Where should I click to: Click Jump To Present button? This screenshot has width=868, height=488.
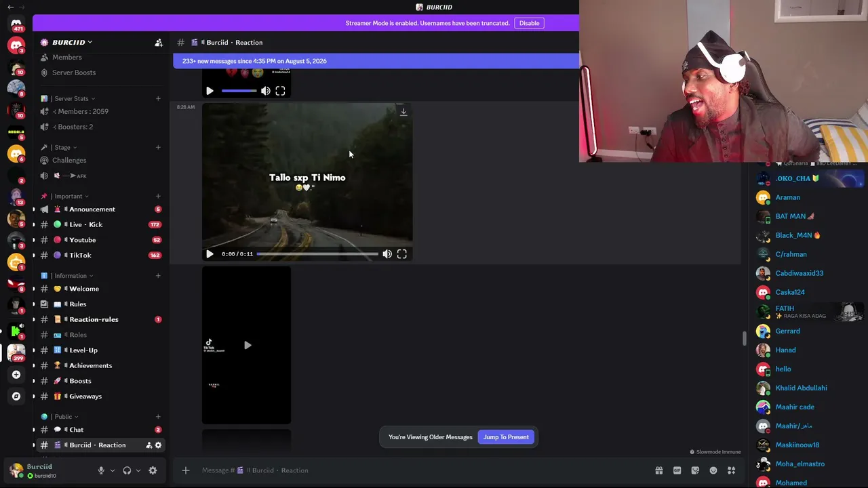click(x=506, y=437)
